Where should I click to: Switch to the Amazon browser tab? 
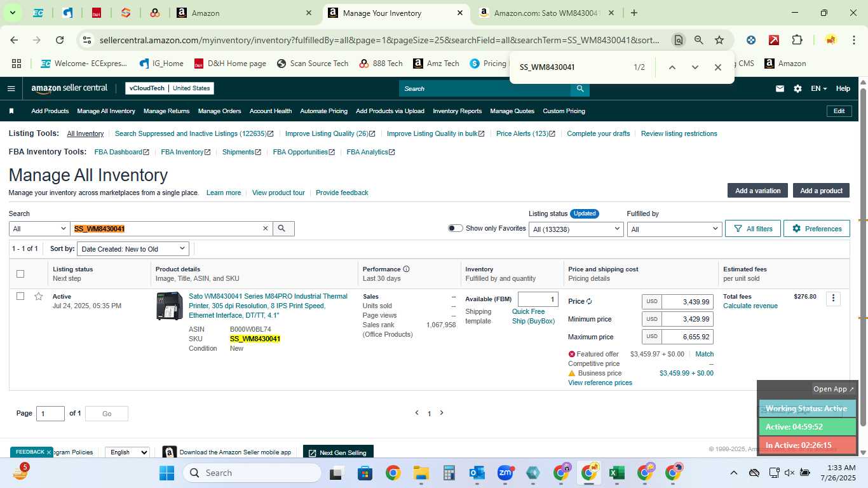(245, 13)
